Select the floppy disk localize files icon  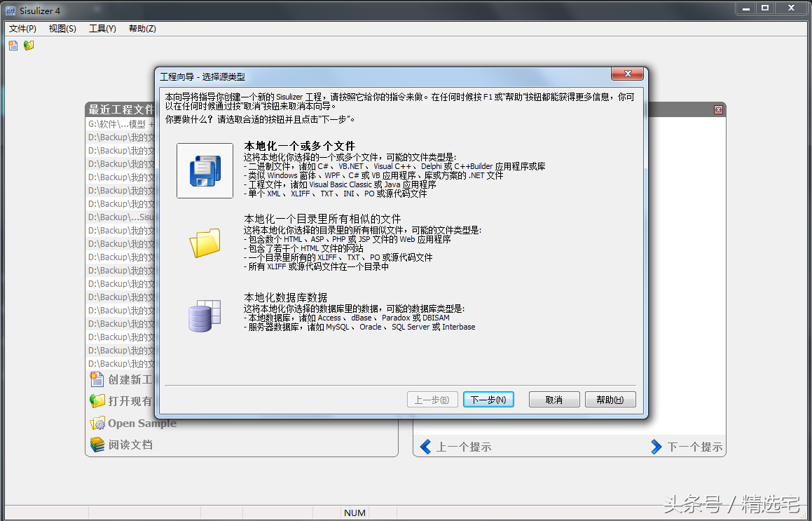(205, 170)
